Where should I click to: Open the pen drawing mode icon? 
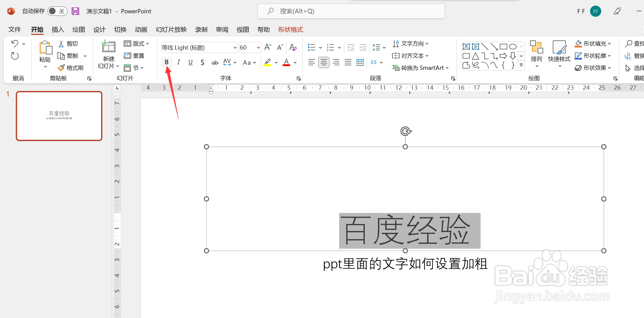(617, 11)
